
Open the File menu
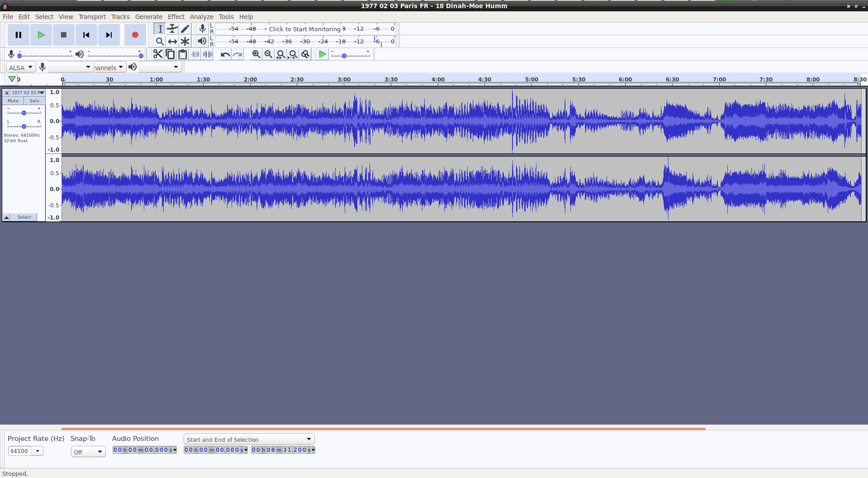tap(8, 17)
